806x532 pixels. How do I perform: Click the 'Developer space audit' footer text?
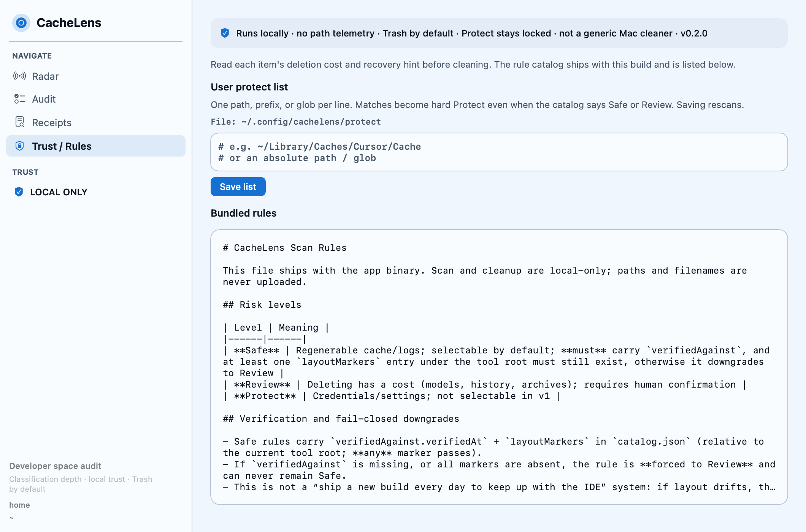(x=55, y=466)
